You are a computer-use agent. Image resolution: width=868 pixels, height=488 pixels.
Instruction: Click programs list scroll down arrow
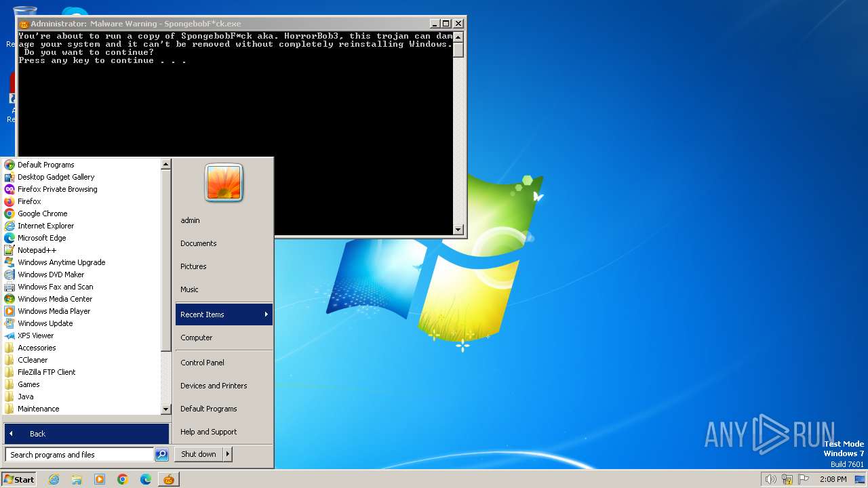click(165, 409)
